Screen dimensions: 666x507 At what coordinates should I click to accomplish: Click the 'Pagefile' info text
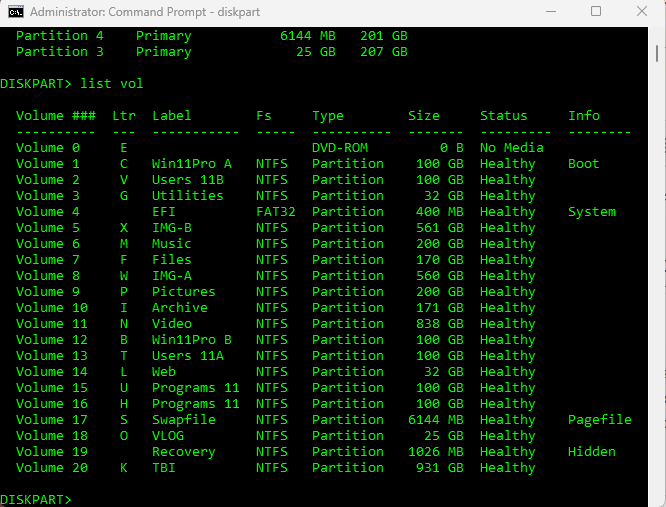[600, 420]
